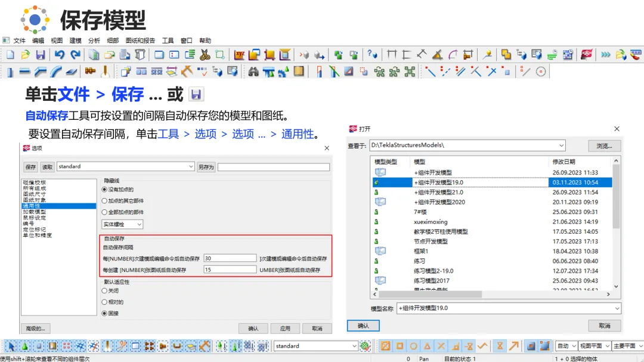Save the model with the toolbar floppy icon
The width and height of the screenshot is (644, 362).
41,55
